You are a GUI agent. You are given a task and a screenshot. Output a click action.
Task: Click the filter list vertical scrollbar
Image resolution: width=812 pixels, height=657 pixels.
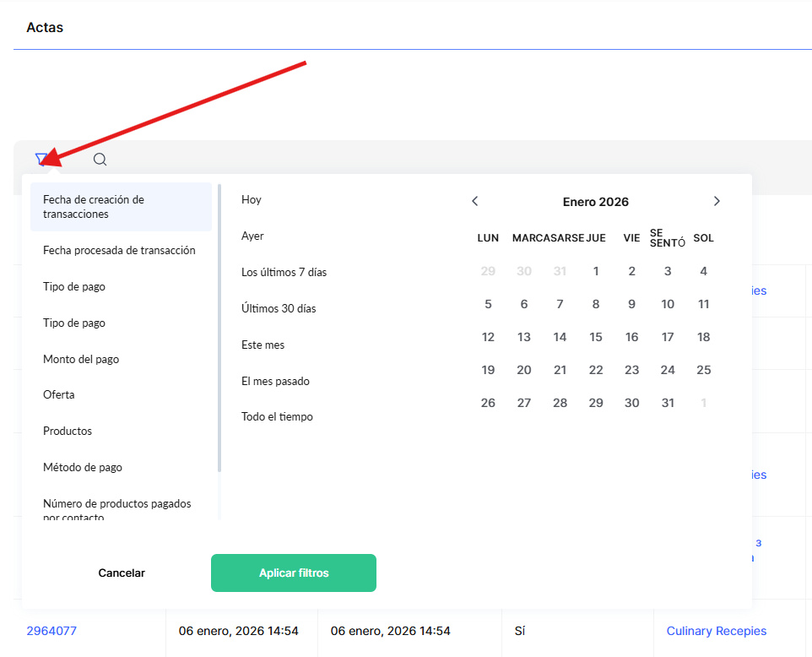coord(219,329)
